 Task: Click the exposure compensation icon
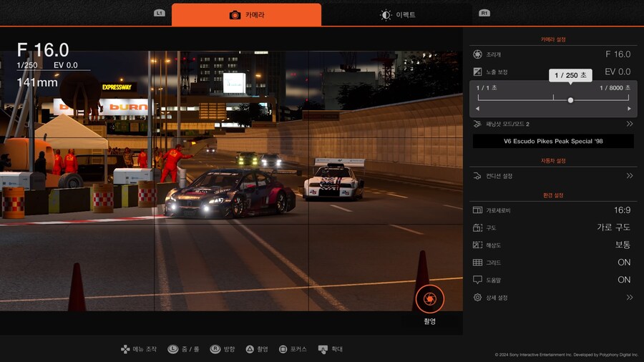[478, 72]
